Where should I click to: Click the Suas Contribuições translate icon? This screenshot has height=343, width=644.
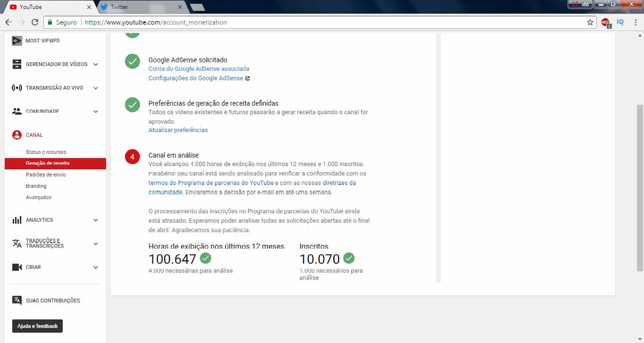coord(17,300)
